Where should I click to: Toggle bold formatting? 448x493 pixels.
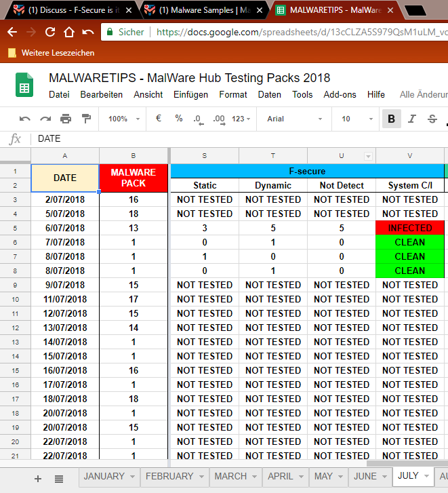click(x=391, y=119)
